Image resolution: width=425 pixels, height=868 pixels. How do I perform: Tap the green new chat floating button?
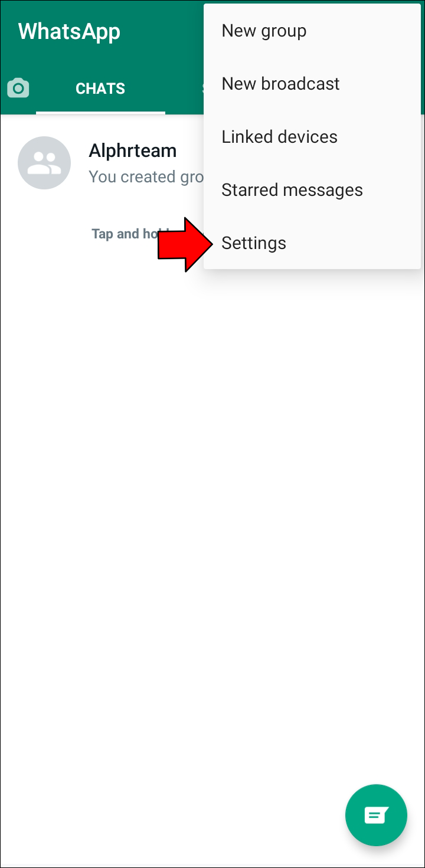tap(376, 815)
